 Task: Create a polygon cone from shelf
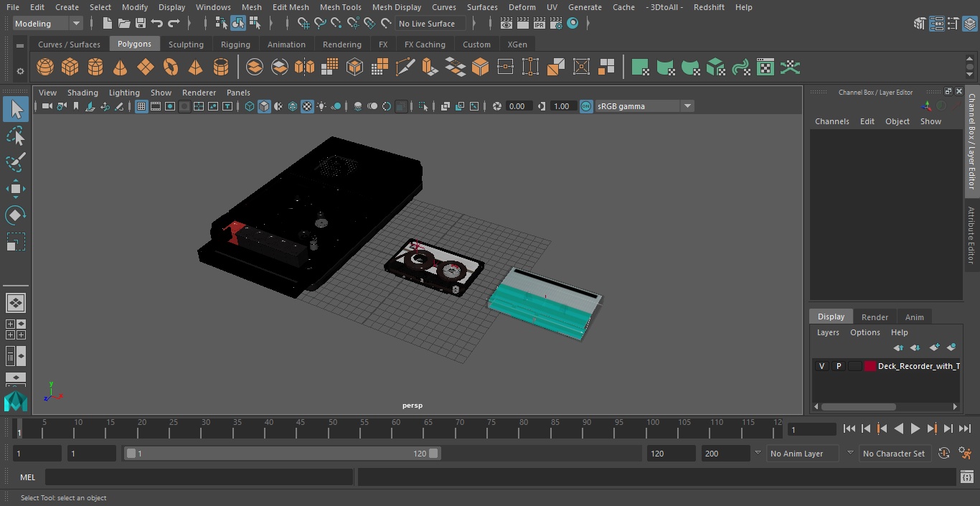tap(121, 67)
